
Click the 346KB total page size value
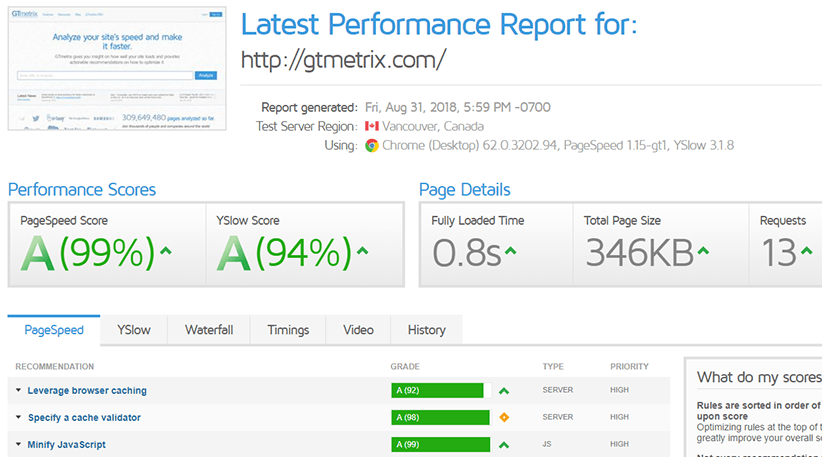pyautogui.click(x=640, y=253)
